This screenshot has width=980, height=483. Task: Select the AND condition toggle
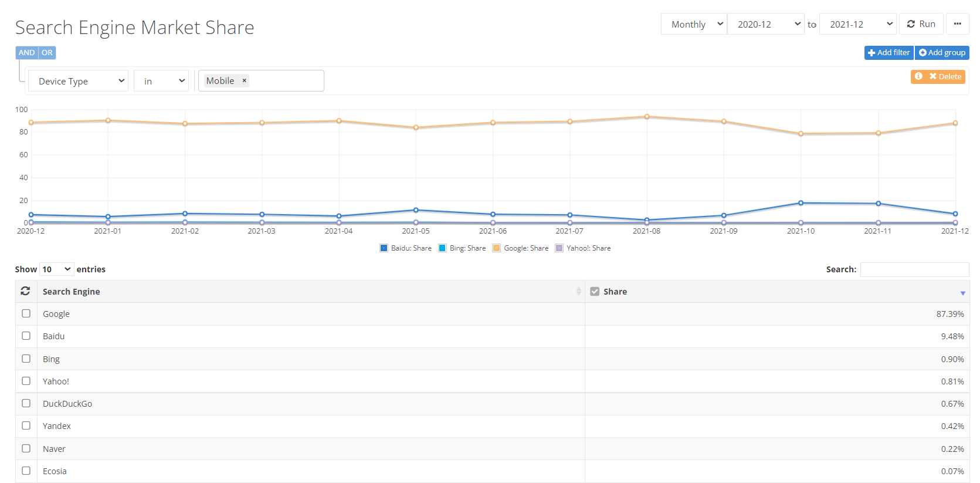(x=26, y=53)
